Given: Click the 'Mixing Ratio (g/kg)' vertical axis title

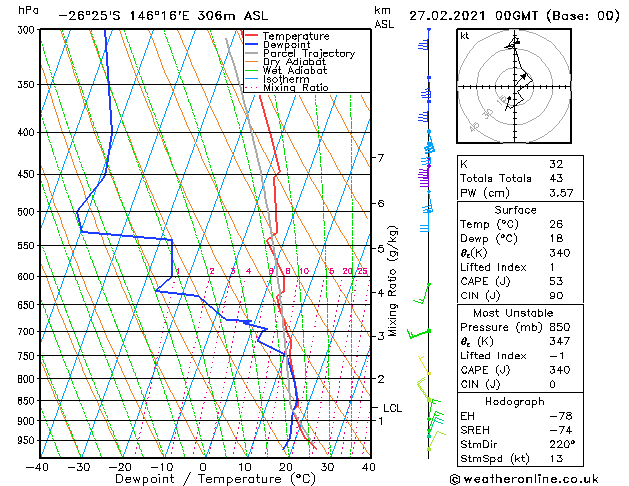Looking at the screenshot, I should coord(392,281).
